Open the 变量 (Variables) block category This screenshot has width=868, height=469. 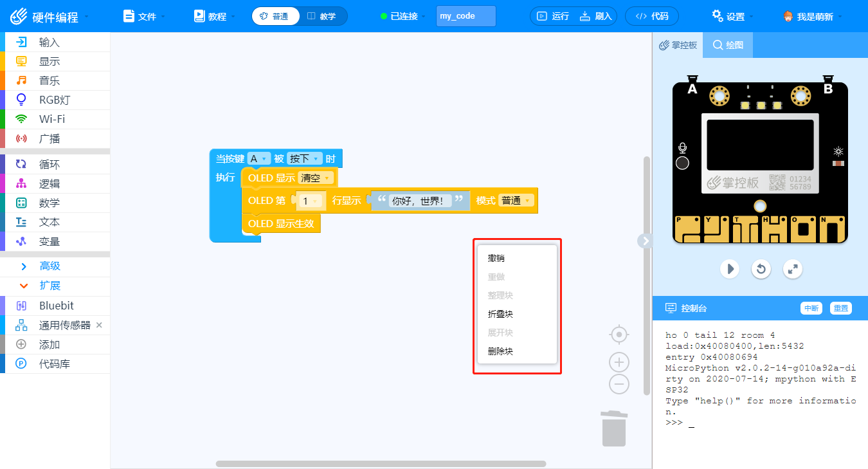coord(55,241)
